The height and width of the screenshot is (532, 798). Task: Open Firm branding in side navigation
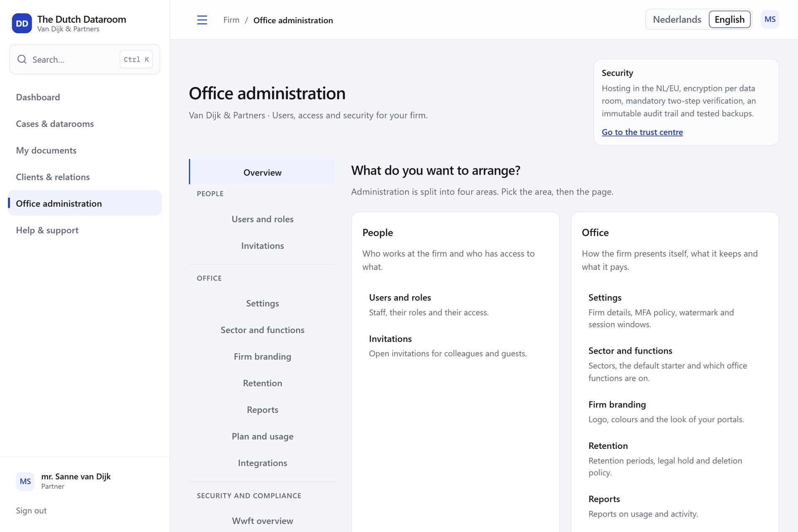click(262, 357)
